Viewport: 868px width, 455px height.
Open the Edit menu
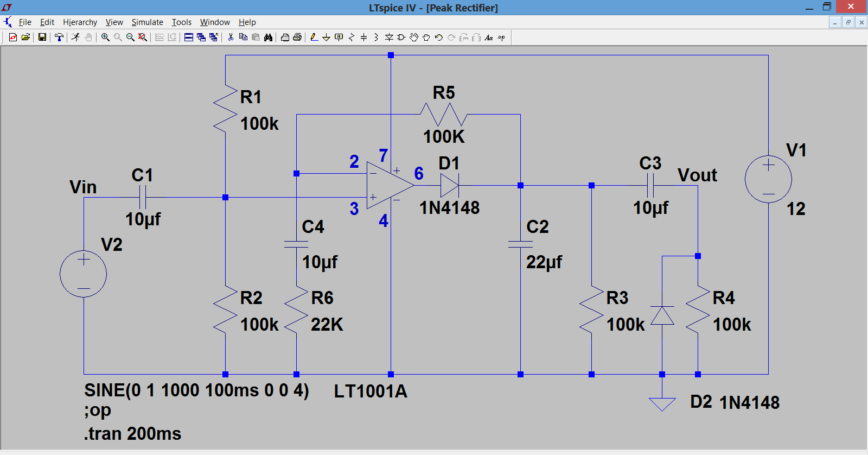[x=47, y=22]
